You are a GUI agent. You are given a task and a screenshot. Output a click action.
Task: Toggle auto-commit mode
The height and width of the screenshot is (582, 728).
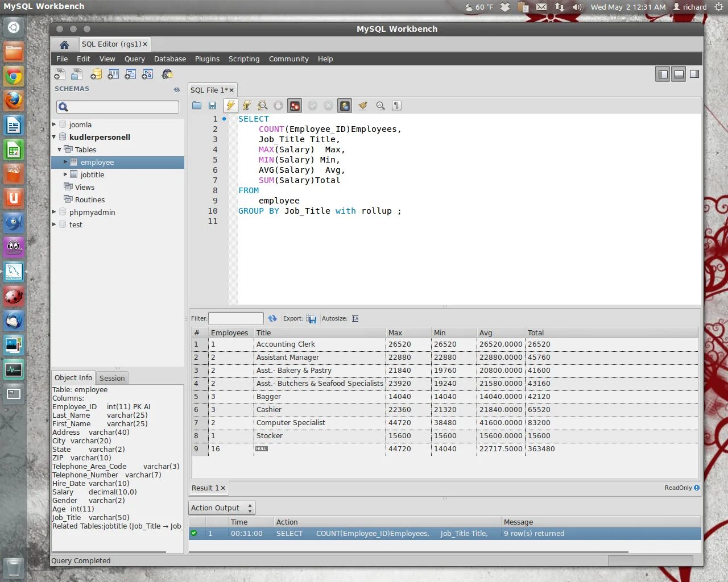(x=345, y=105)
